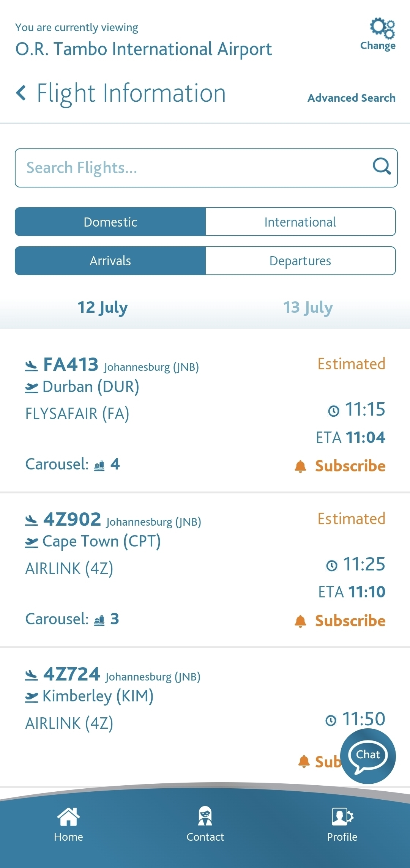Tap the bell icon for flight FA413
This screenshot has width=410, height=868.
300,466
